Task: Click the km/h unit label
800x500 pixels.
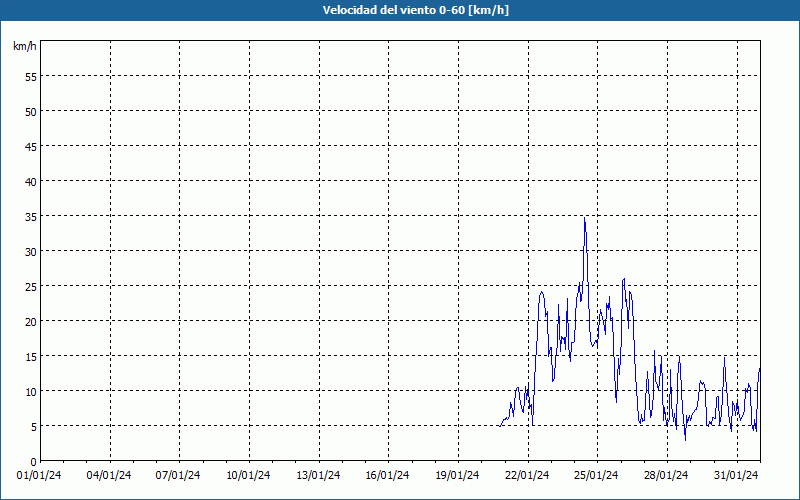Action: tap(25, 46)
